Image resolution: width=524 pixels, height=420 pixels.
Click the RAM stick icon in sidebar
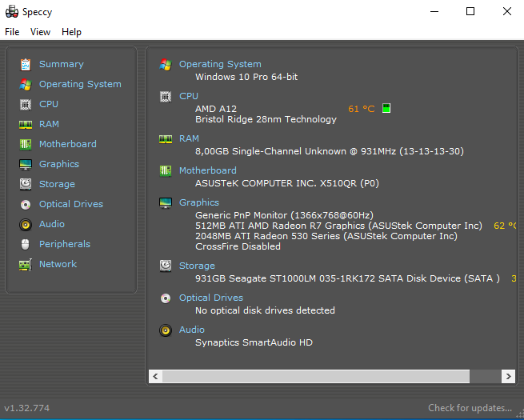(26, 125)
